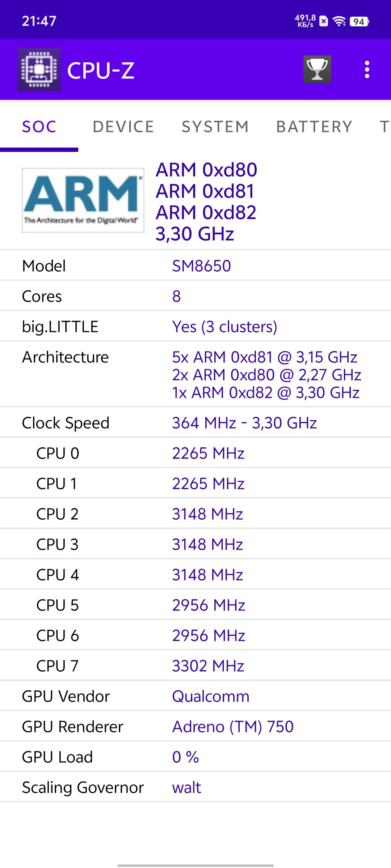This screenshot has width=391, height=868.
Task: Tap the status bar clock
Action: point(39,21)
